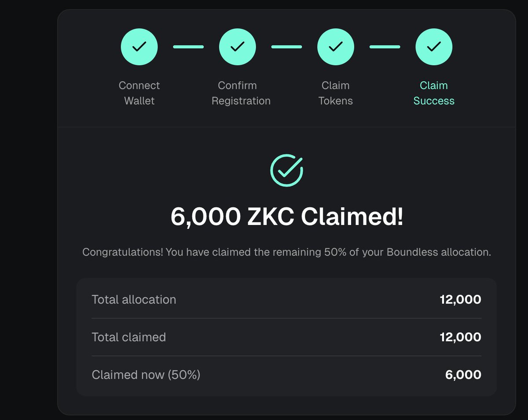This screenshot has width=528, height=420.
Task: Click the Confirm Registration step checkmark circle
Action: click(237, 47)
